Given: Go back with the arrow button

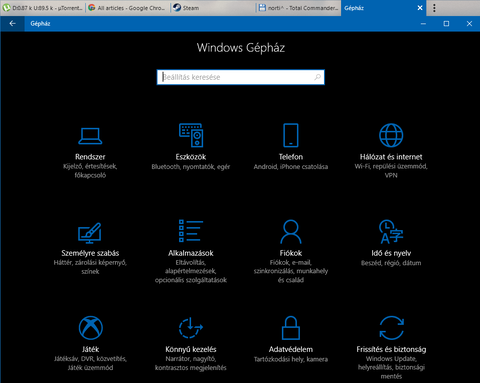Looking at the screenshot, I should 12,23.
